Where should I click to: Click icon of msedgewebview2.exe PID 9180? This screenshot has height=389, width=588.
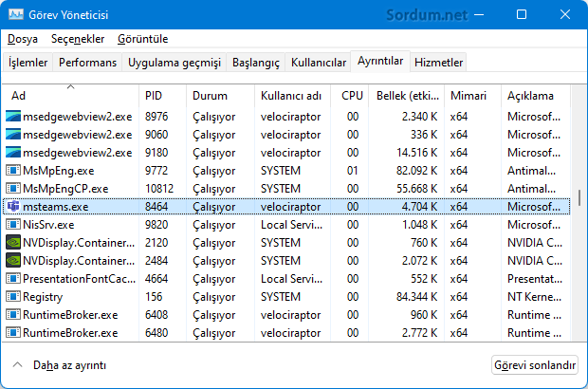click(x=13, y=153)
